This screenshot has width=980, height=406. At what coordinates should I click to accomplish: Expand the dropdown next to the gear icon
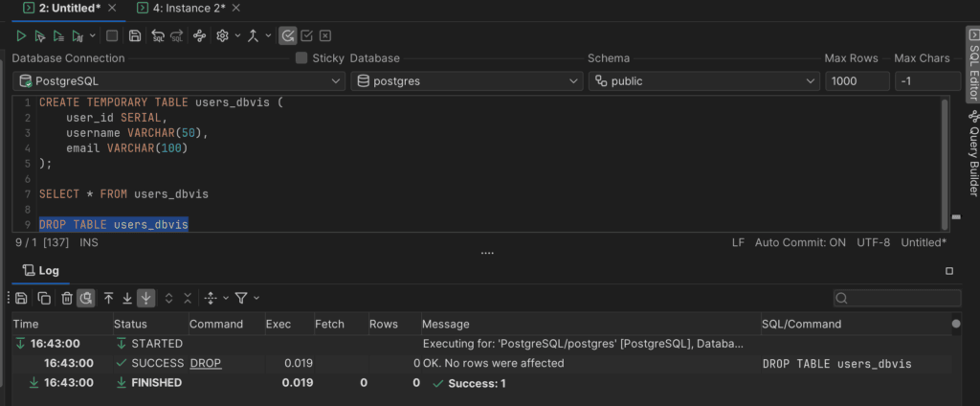237,36
